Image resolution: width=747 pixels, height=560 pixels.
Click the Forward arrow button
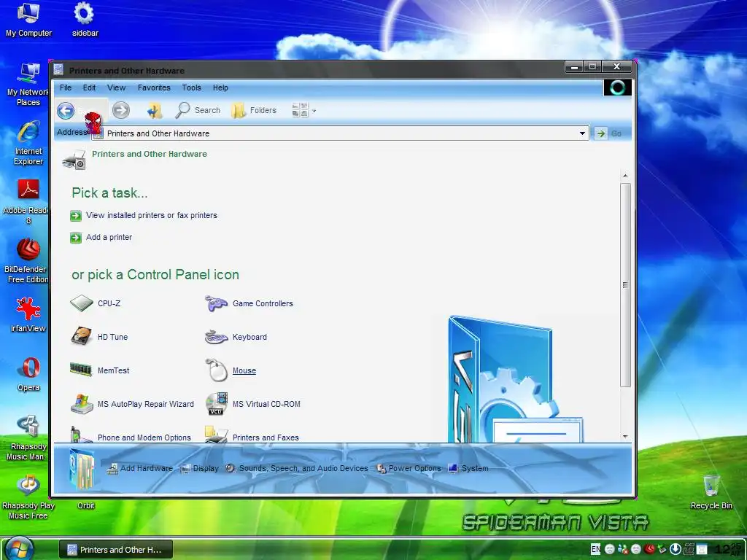(121, 111)
